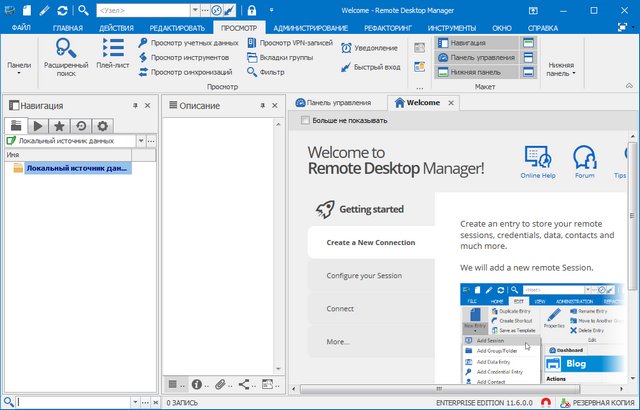This screenshot has height=410, width=640.
Task: Close the Welcome tab
Action: (x=451, y=103)
